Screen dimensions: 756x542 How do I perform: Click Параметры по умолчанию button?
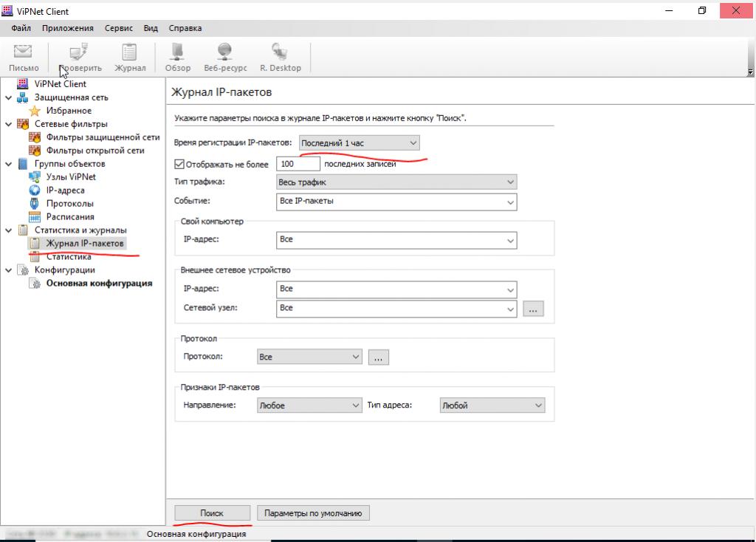(313, 513)
